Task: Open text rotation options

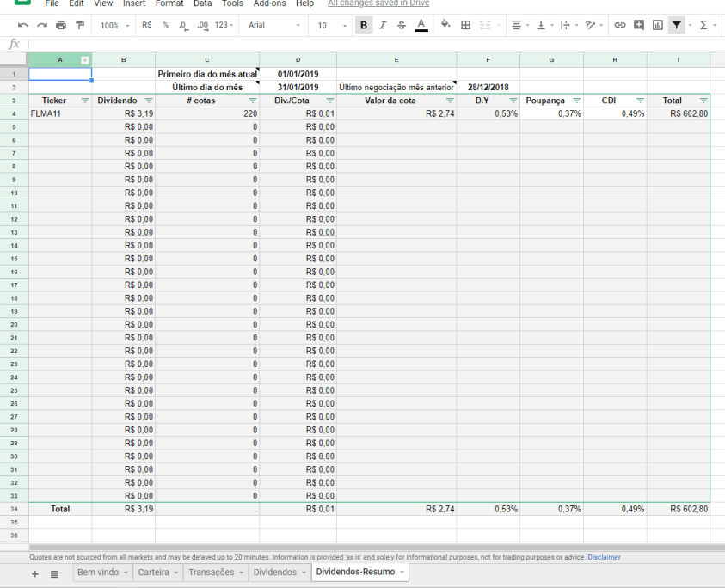Action: pos(593,25)
